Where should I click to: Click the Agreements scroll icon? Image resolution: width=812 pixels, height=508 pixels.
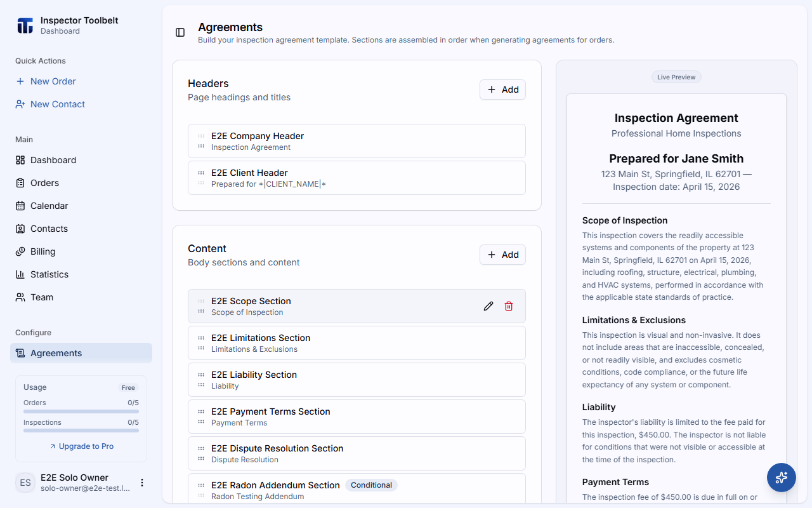click(20, 353)
